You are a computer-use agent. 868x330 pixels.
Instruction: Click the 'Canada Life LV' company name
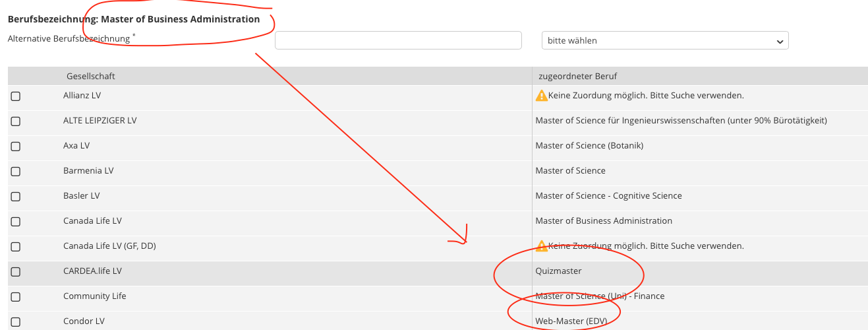point(92,221)
